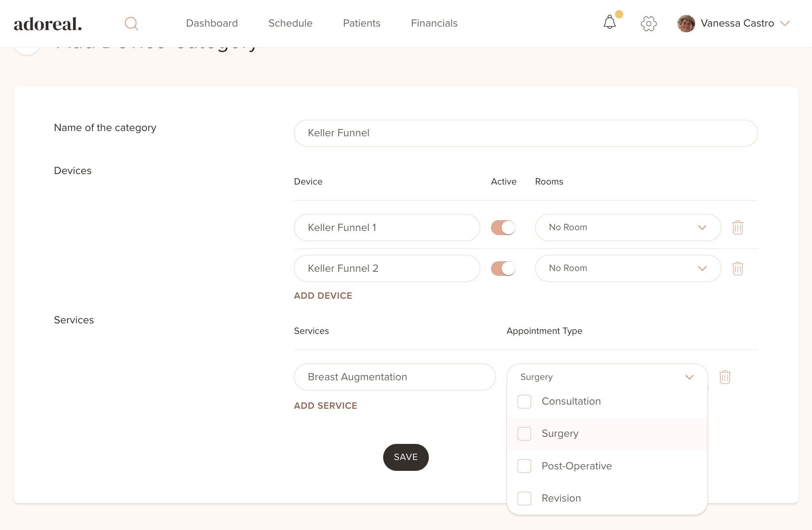812x530 pixels.
Task: Delete Keller Funnel 1 device row
Action: click(x=737, y=228)
